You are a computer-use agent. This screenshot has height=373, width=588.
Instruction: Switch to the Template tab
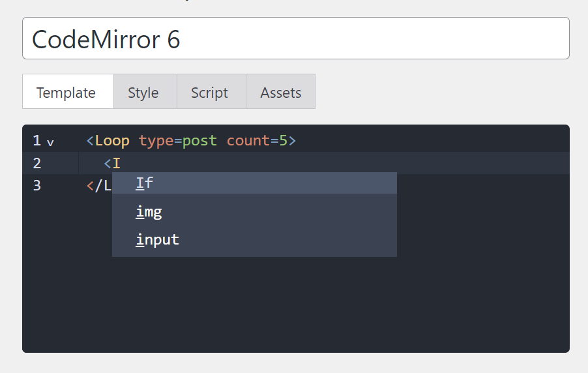coord(68,91)
